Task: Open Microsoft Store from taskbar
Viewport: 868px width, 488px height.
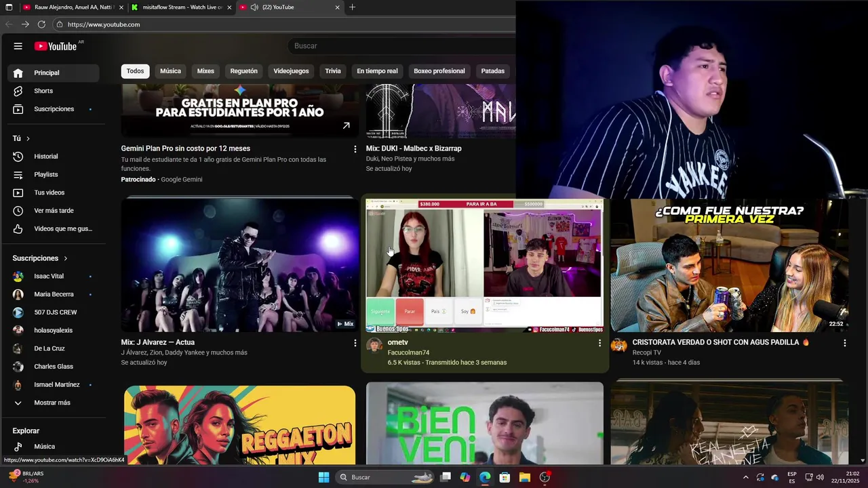Action: (505, 477)
